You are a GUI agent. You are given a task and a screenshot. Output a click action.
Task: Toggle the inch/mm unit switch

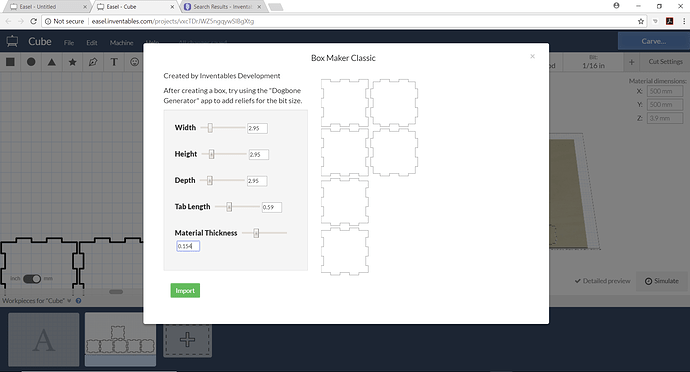pyautogui.click(x=32, y=279)
